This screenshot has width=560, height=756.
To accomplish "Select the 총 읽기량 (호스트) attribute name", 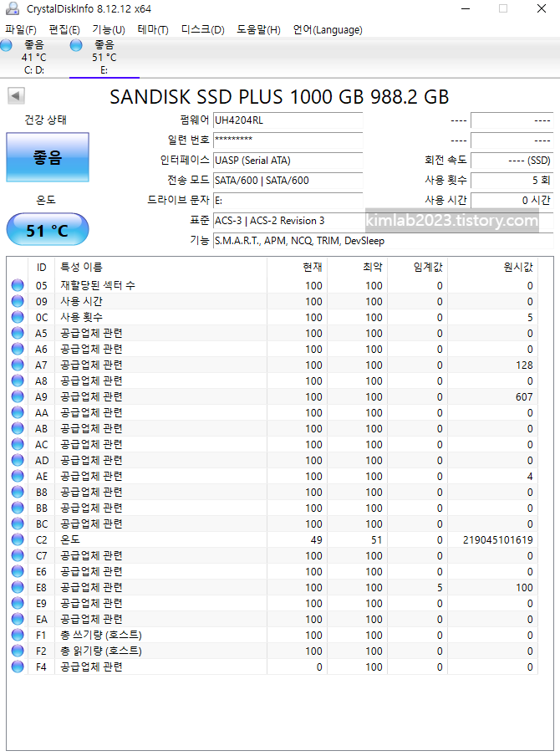I will click(101, 651).
